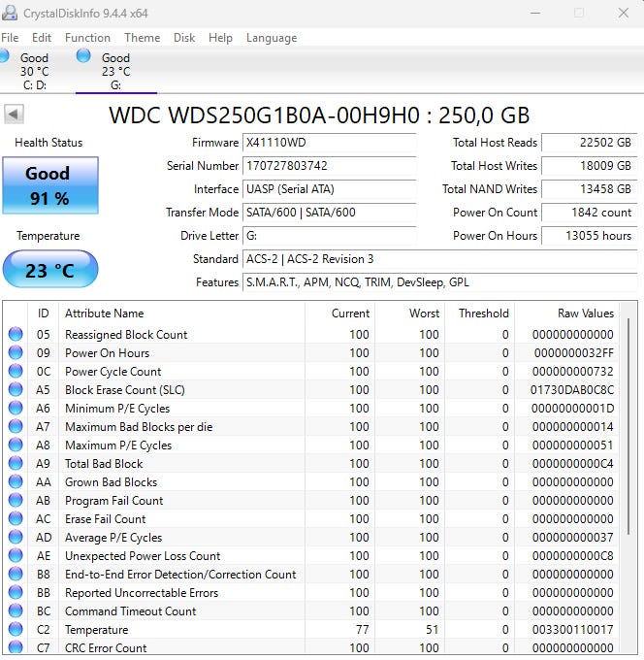Click the Good 91 % health status button

48,186
